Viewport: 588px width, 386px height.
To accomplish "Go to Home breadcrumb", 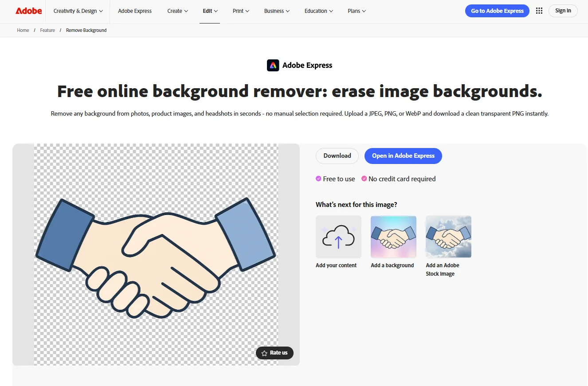I will [x=23, y=30].
